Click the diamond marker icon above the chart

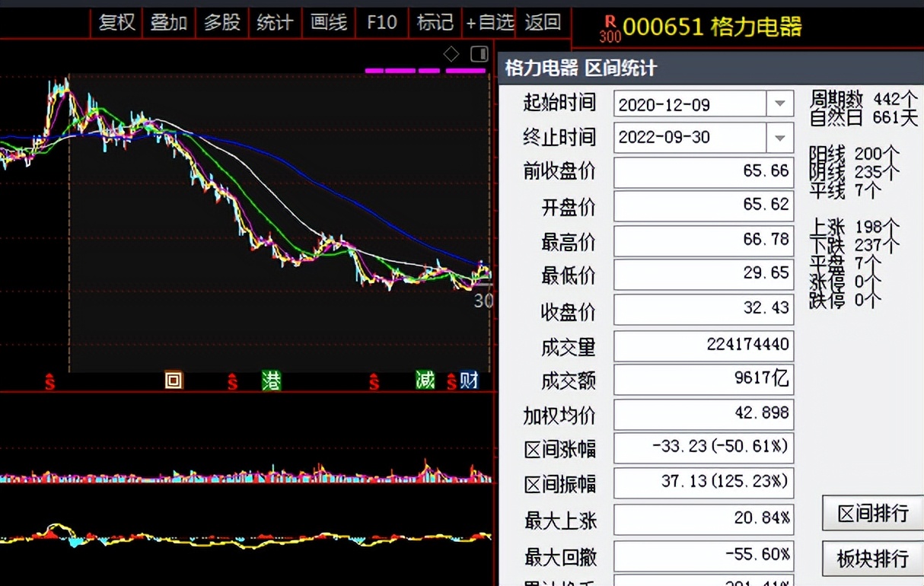point(451,54)
